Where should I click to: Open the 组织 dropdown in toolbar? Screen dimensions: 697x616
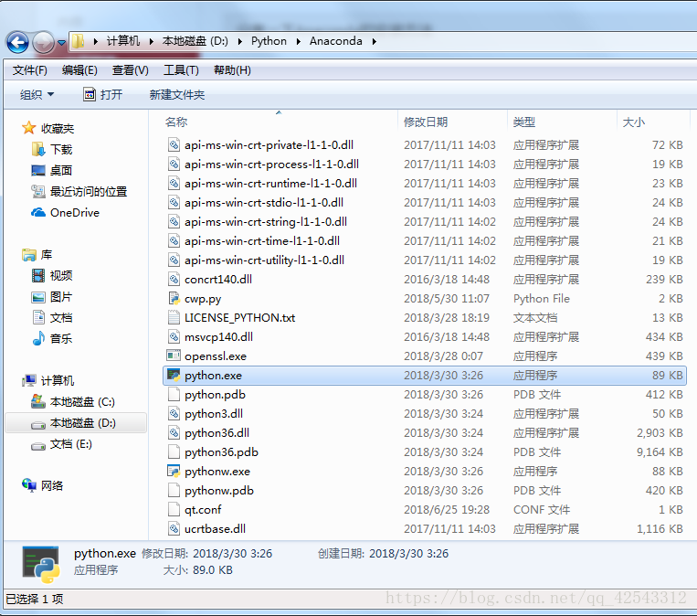37,95
